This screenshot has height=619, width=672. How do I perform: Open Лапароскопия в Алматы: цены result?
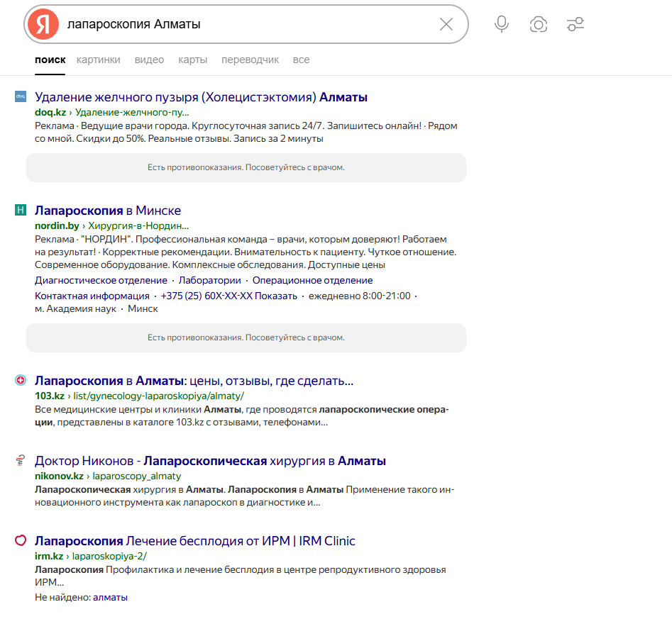[194, 380]
